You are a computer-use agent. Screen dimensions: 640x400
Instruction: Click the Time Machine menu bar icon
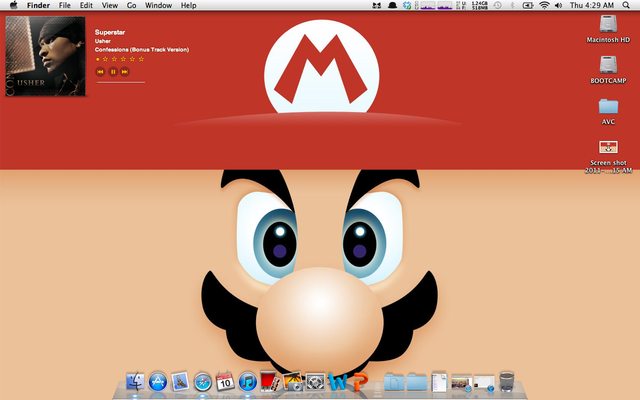click(x=498, y=5)
